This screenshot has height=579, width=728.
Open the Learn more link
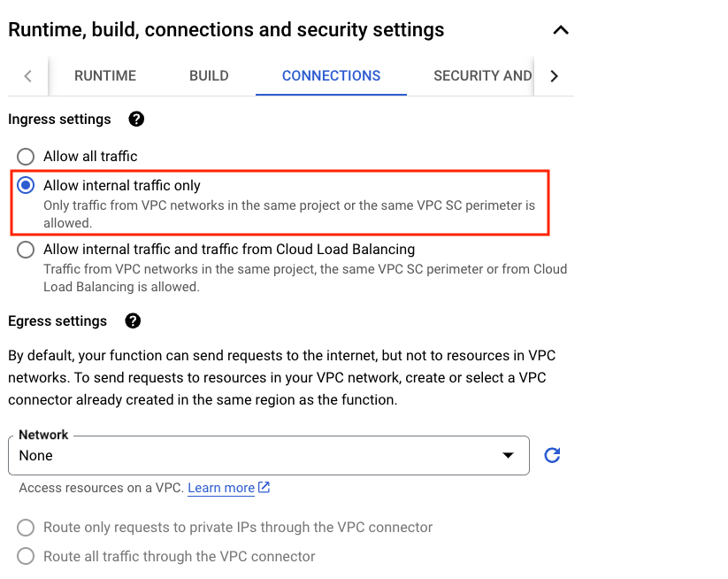point(221,488)
